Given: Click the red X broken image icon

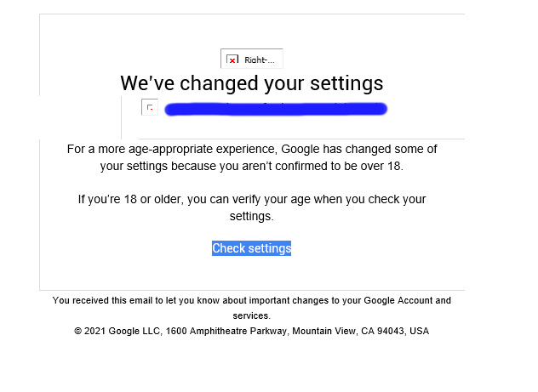Looking at the screenshot, I should [x=232, y=60].
